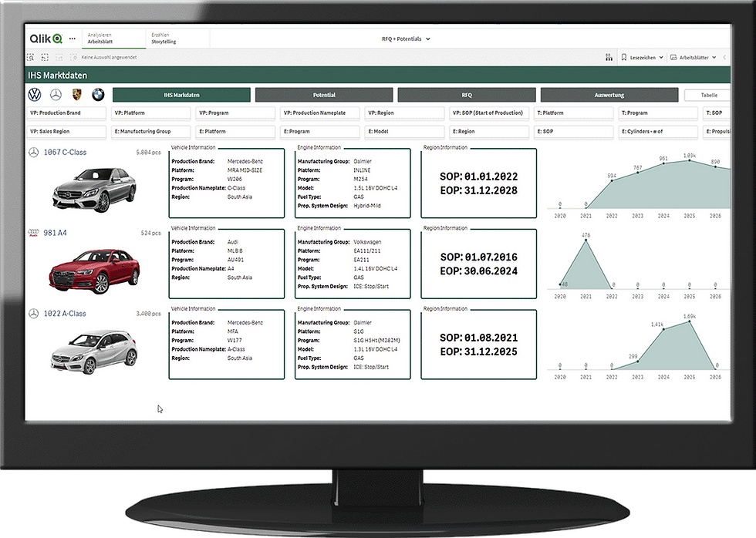Go to previous sheet arrow
Screen dimensions: 756x538
click(724, 57)
